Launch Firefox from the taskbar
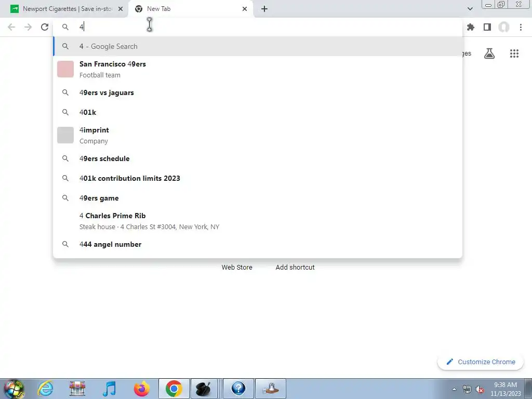This screenshot has width=532, height=399. [141, 389]
